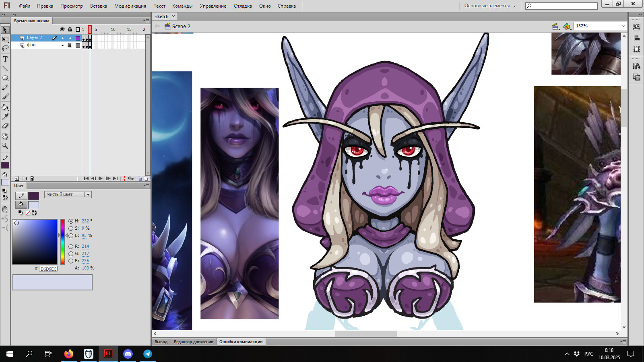Create a new layer folder
Image resolution: width=644 pixels, height=362 pixels.
24,179
